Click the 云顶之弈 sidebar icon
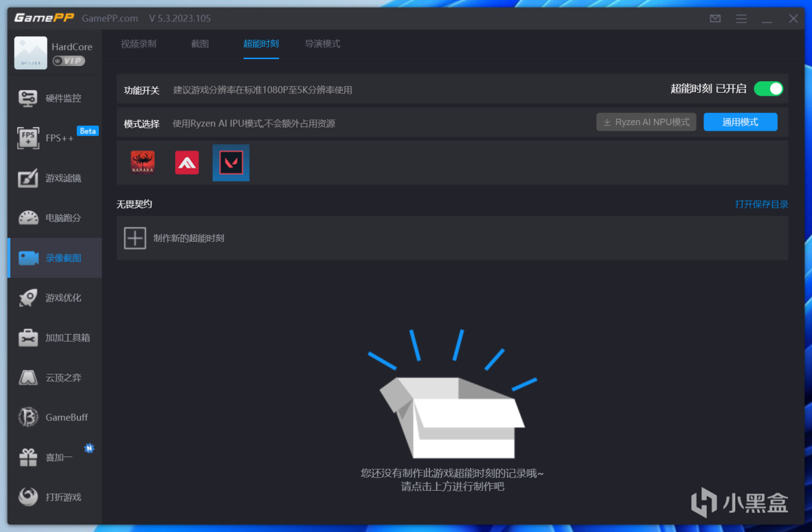This screenshot has width=812, height=532. 28,378
